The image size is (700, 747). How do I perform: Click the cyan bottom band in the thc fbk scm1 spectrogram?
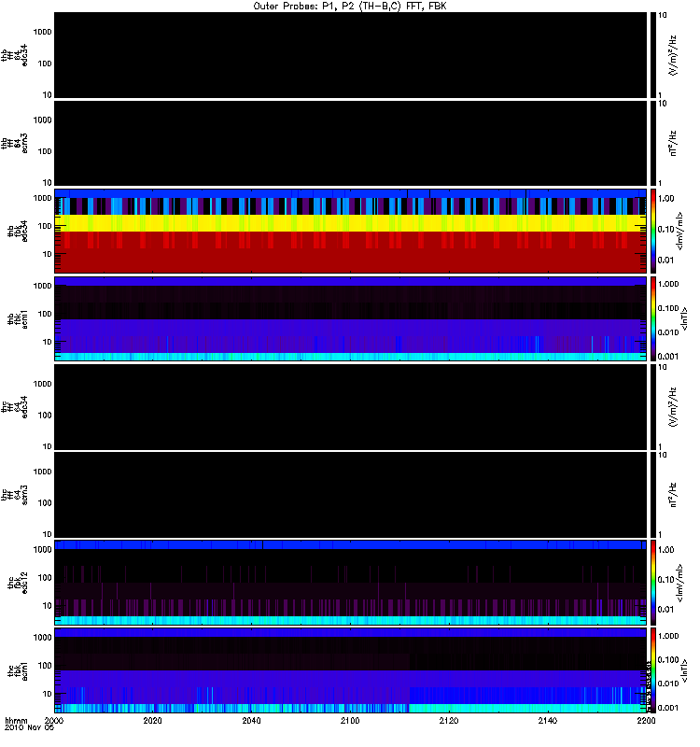pyautogui.click(x=350, y=709)
